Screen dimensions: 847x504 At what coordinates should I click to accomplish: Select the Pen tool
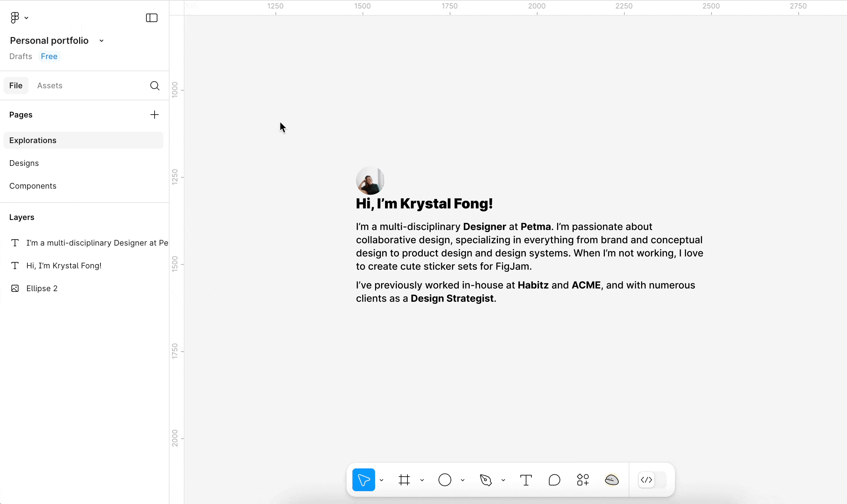click(x=485, y=480)
